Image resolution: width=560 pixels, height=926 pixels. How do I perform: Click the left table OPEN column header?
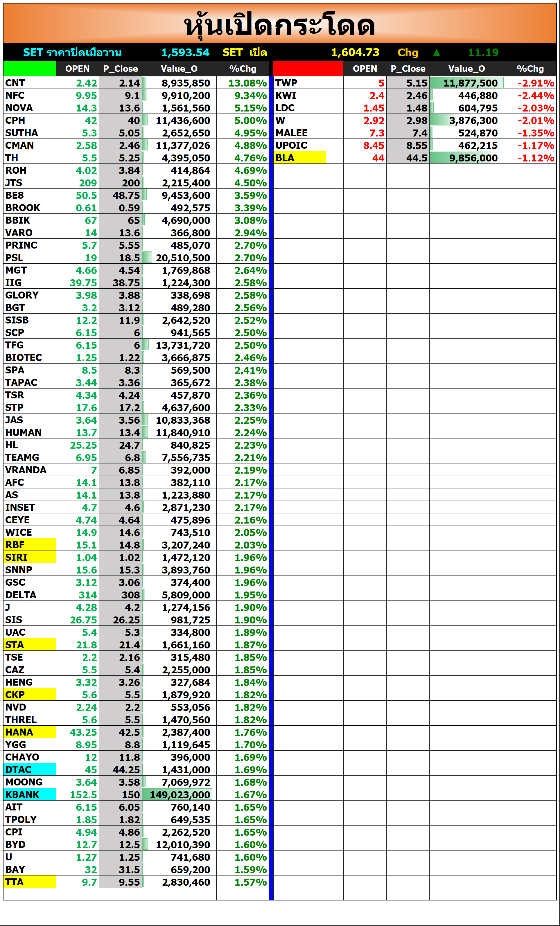[x=78, y=69]
